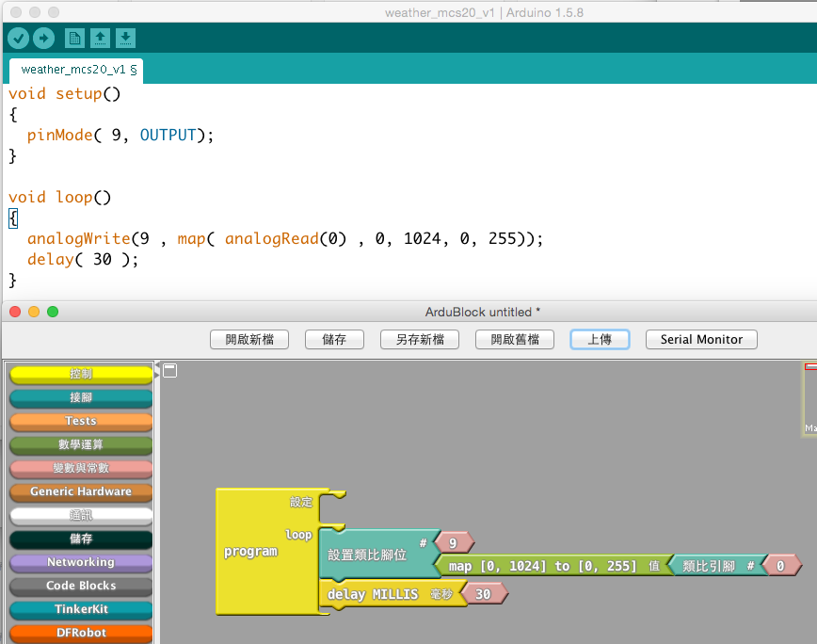817x644 pixels.
Task: Open the Serial Monitor from ArduBlock
Action: tap(700, 339)
